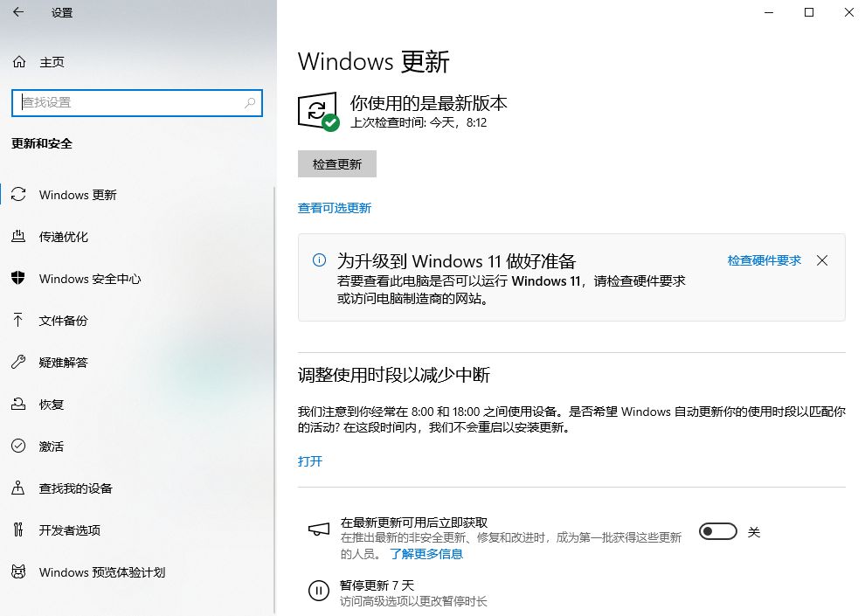
Task: Click the 检查更新 button
Action: coord(337,163)
